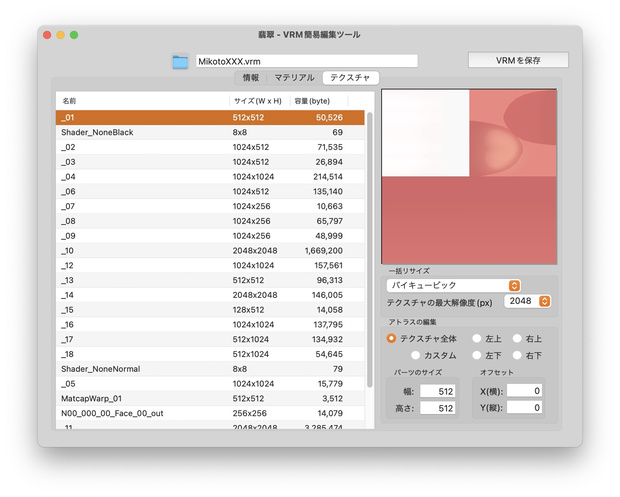Click the VRMを保存 save button
The height and width of the screenshot is (497, 620).
tap(518, 60)
